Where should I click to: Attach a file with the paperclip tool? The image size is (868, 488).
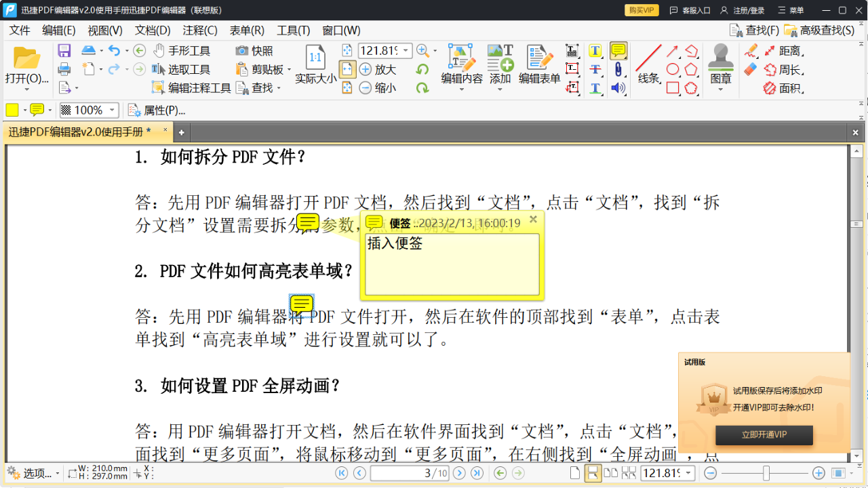coord(618,69)
